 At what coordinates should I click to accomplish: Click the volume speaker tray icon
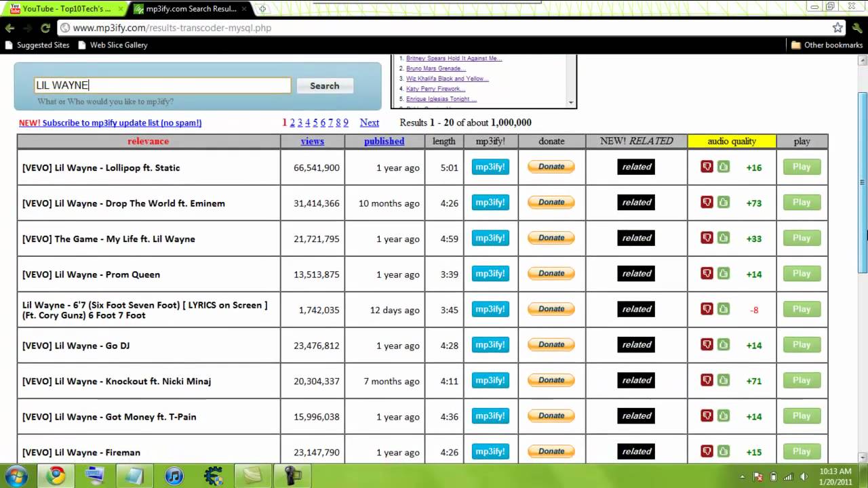[804, 476]
